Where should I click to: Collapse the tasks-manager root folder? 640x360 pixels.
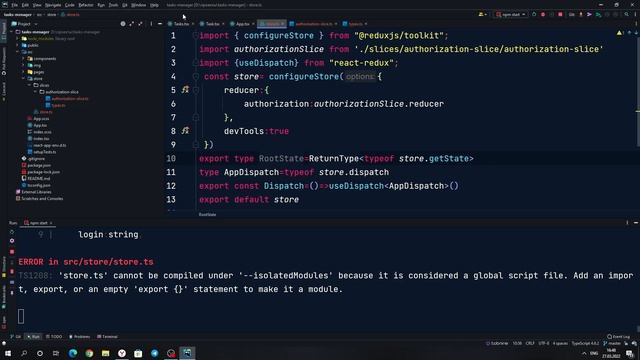point(12,32)
